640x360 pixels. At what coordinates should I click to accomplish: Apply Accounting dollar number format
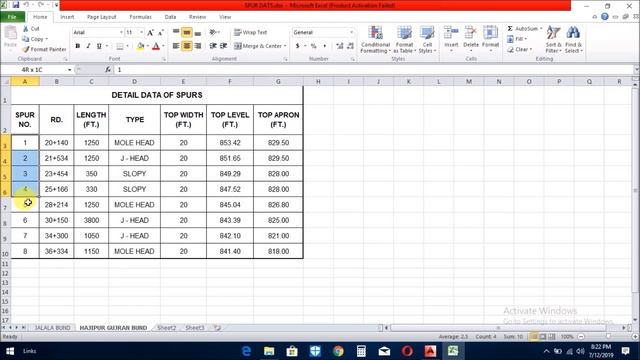298,46
